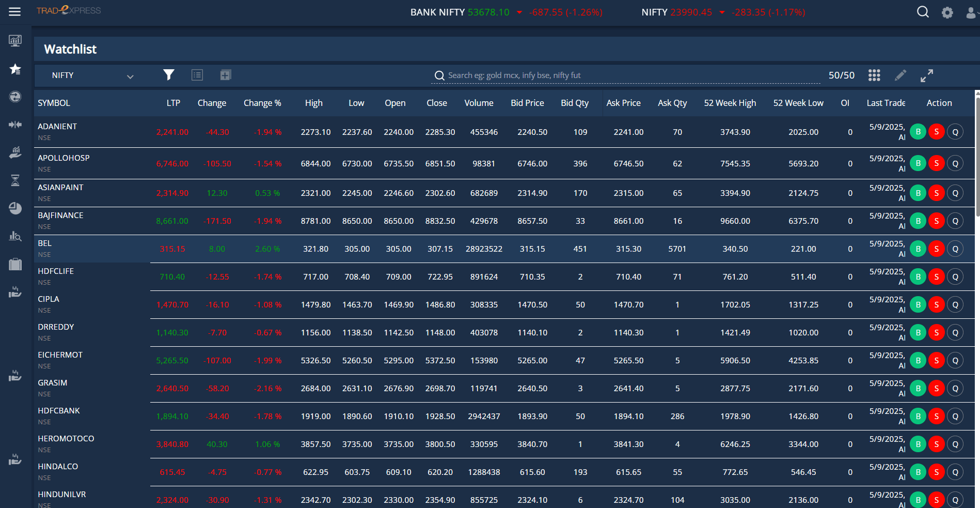Select the starred watchlist sidebar icon

[x=15, y=69]
